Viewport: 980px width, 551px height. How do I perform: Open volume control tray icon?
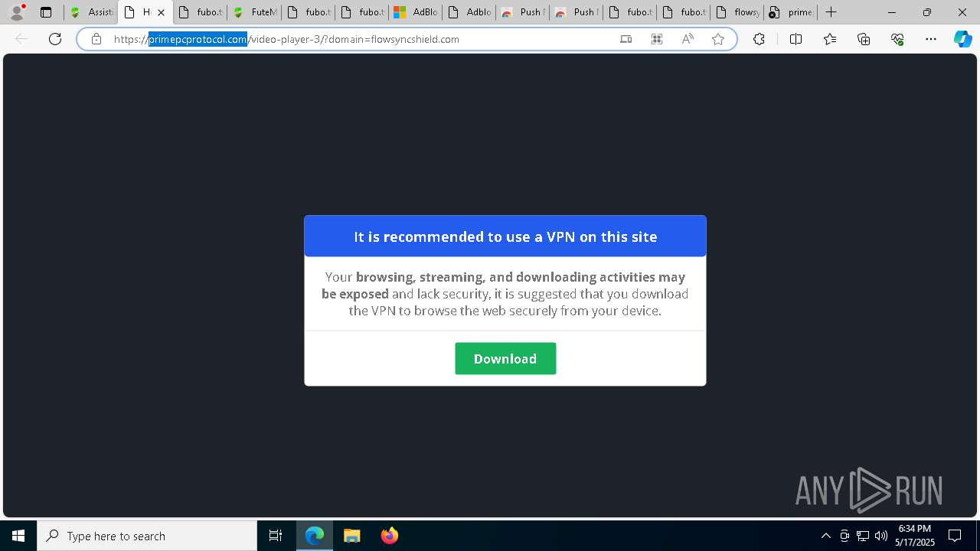coord(881,536)
